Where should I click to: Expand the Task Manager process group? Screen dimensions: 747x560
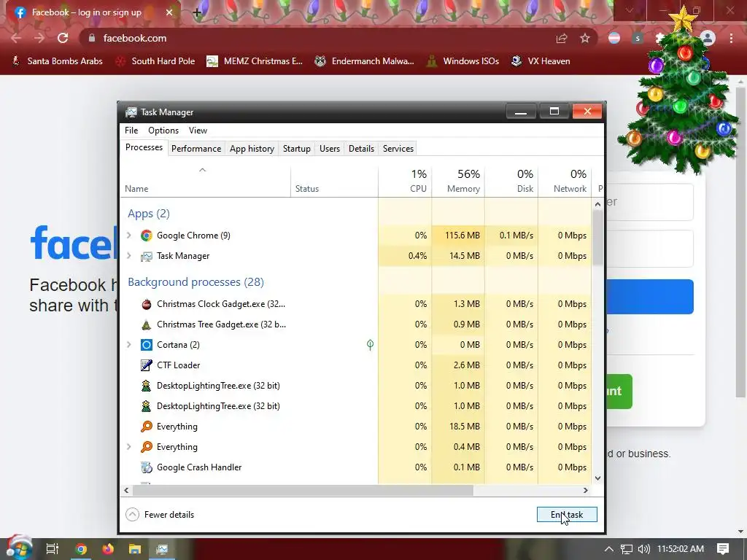[128, 256]
